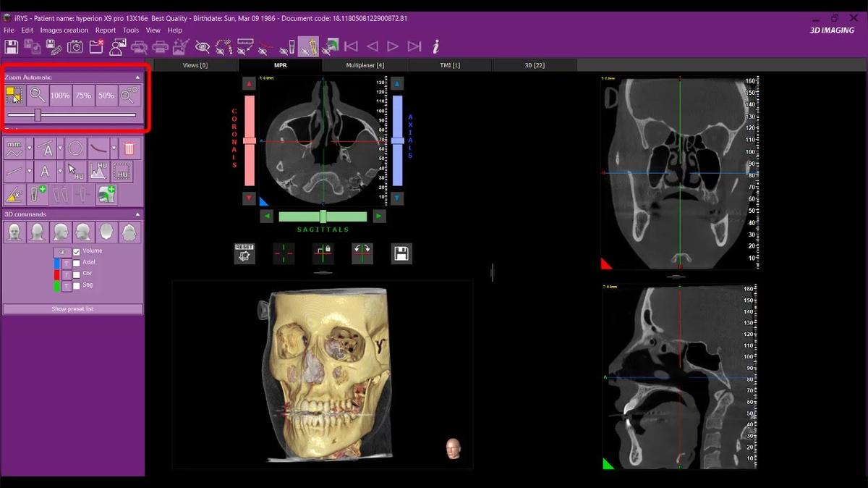Click the plain eye visibility toolbar icon
The image size is (868, 488).
point(203,47)
